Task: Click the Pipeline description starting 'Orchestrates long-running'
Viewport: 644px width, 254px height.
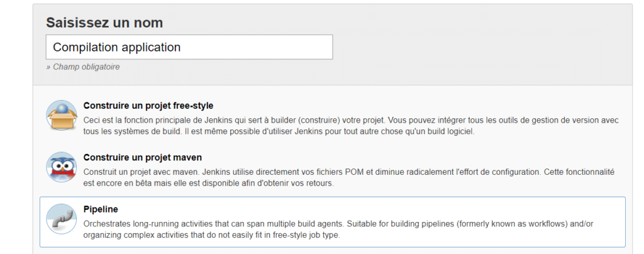Action: 338,229
